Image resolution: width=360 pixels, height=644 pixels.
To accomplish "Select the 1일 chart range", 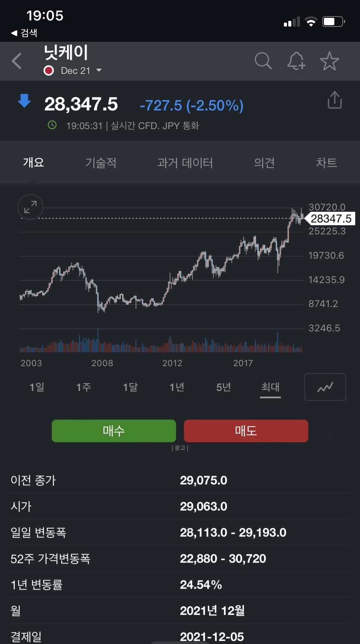I will click(x=37, y=387).
